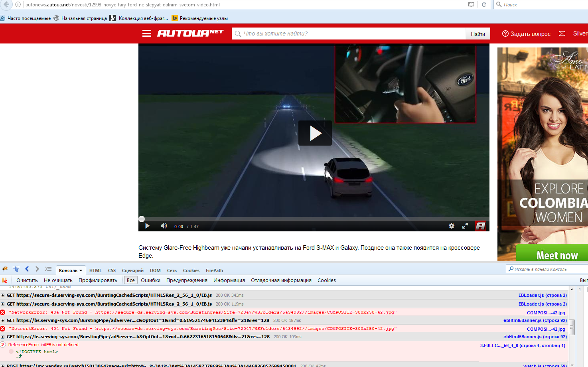Activate the element inspector icon in Firebug
Image resolution: width=588 pixels, height=367 pixels.
coord(16,269)
